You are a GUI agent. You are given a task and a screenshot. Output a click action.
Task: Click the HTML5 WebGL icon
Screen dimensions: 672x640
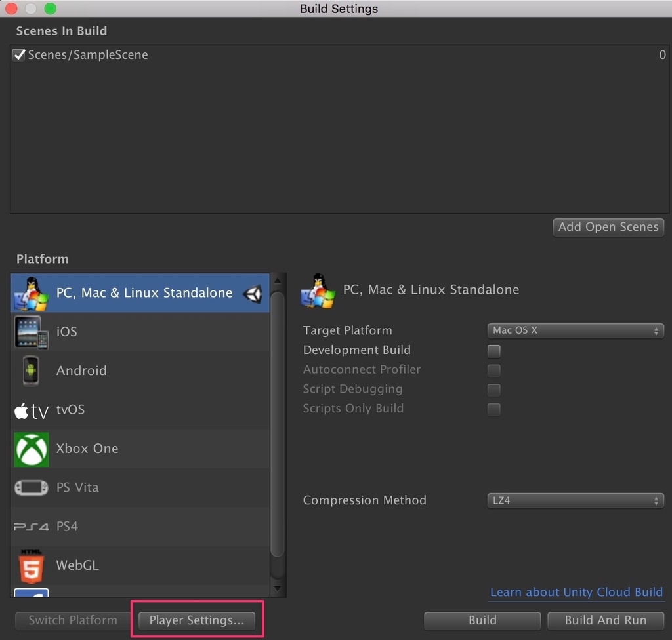(x=31, y=566)
